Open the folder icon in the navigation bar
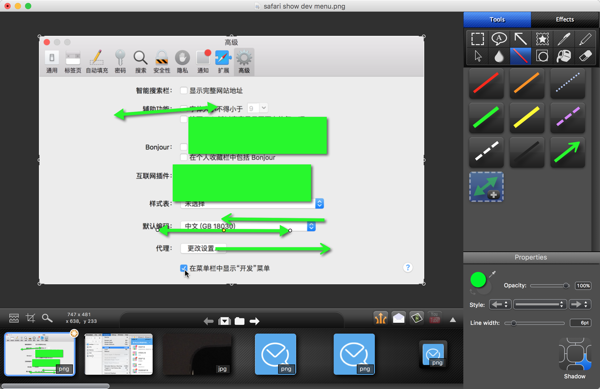Screen dimensions: 600x389 point(240,321)
